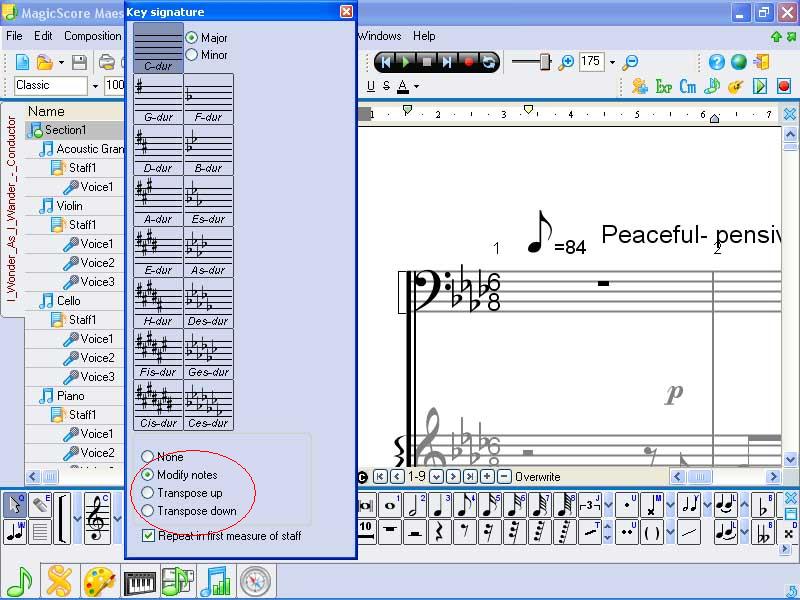Screen dimensions: 800x600
Task: Open help with the question mark icon
Action: click(x=716, y=62)
